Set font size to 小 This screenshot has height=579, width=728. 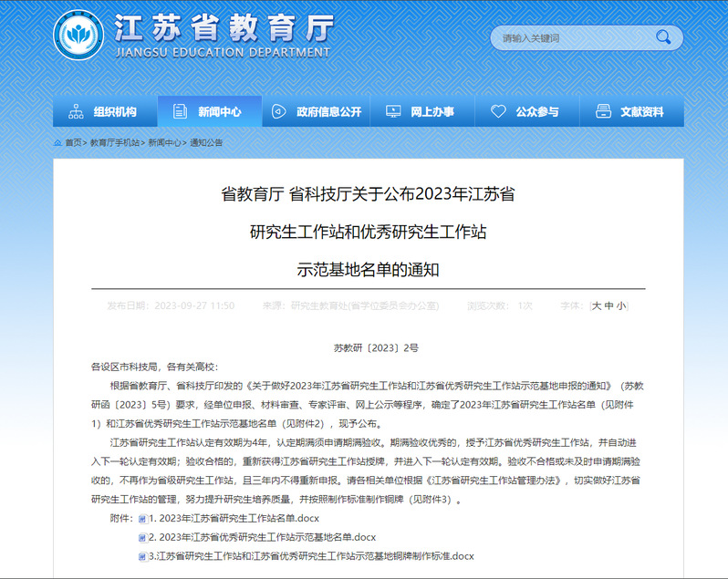[x=621, y=305]
